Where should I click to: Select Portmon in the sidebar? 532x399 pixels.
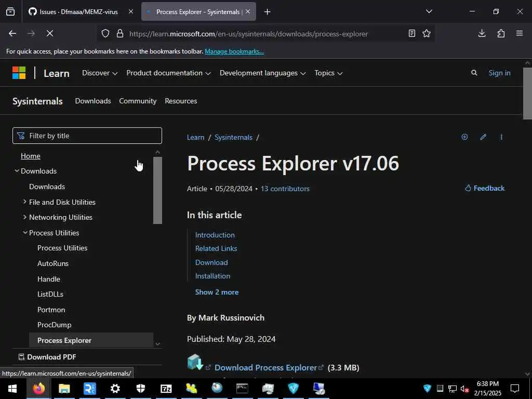click(x=51, y=310)
